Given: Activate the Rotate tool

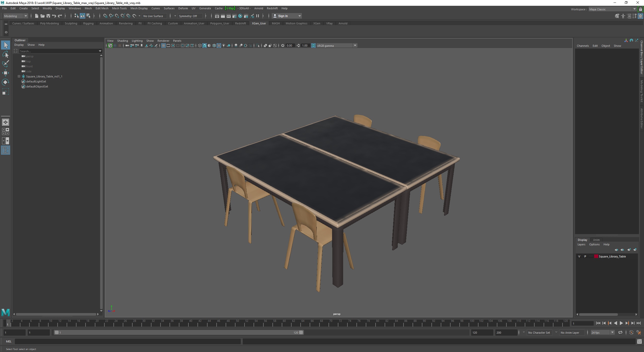Looking at the screenshot, I should point(5,82).
